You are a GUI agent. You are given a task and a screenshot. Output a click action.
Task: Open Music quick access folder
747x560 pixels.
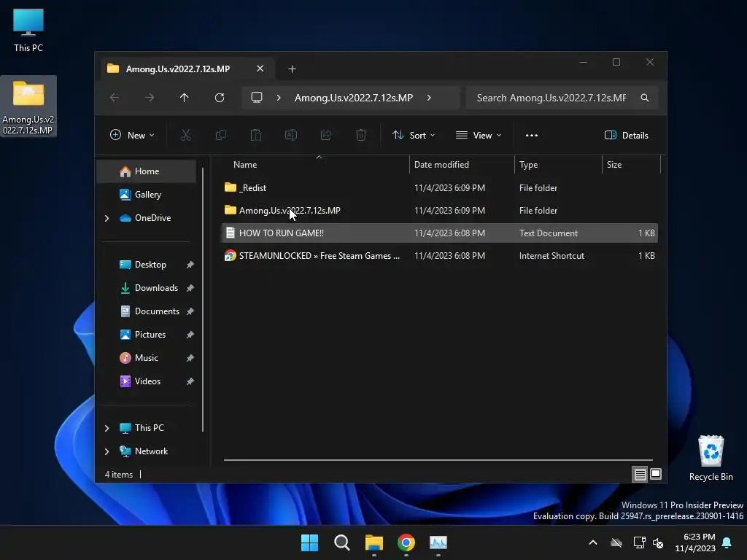click(x=146, y=358)
